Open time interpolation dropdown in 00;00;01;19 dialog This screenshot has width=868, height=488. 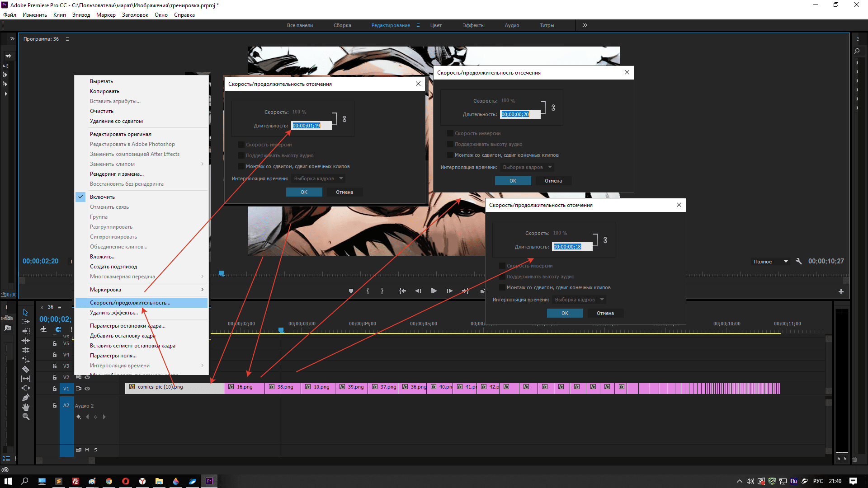(x=318, y=178)
